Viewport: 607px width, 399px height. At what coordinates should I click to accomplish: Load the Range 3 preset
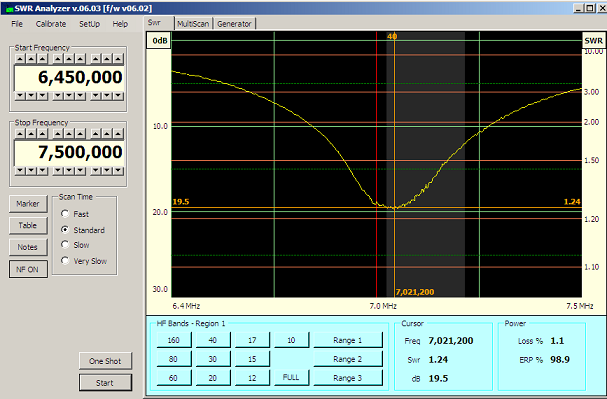(x=348, y=378)
